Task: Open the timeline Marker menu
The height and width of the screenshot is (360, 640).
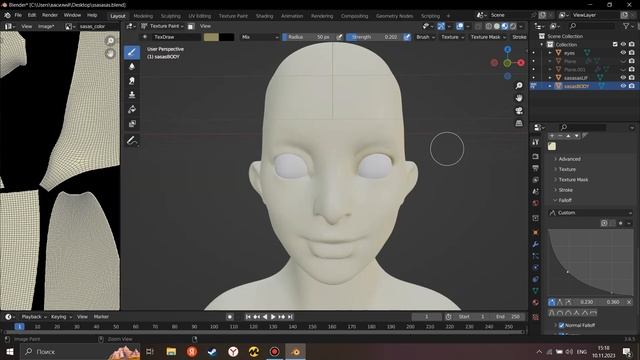Action: [x=101, y=317]
